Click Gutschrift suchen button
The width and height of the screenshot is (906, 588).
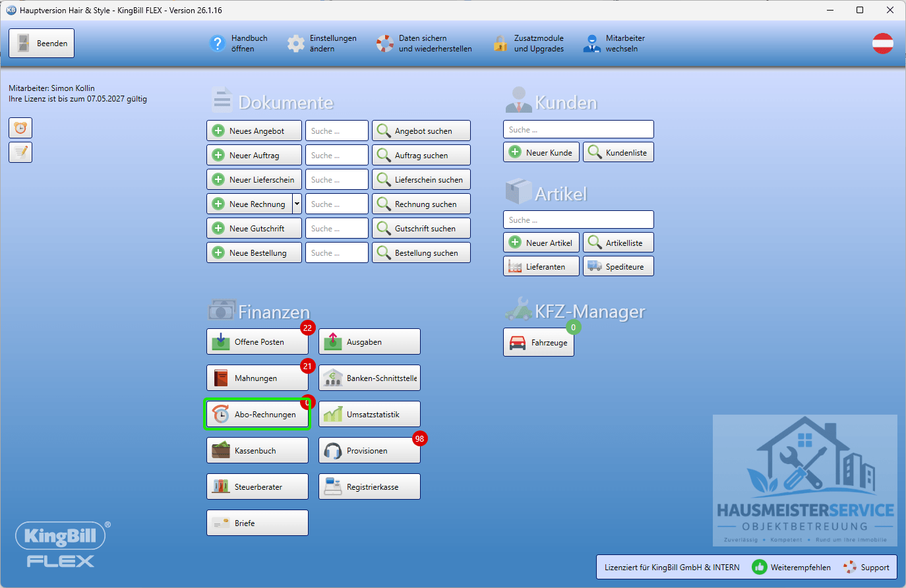point(421,229)
